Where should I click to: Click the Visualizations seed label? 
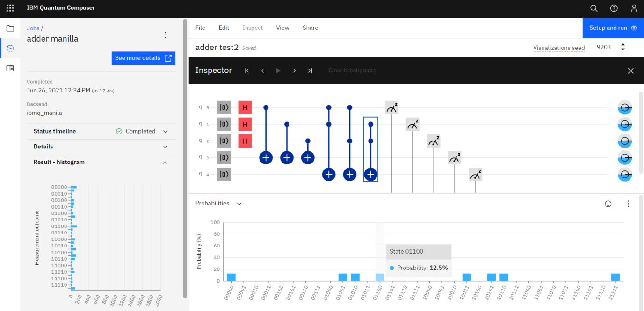tap(559, 48)
